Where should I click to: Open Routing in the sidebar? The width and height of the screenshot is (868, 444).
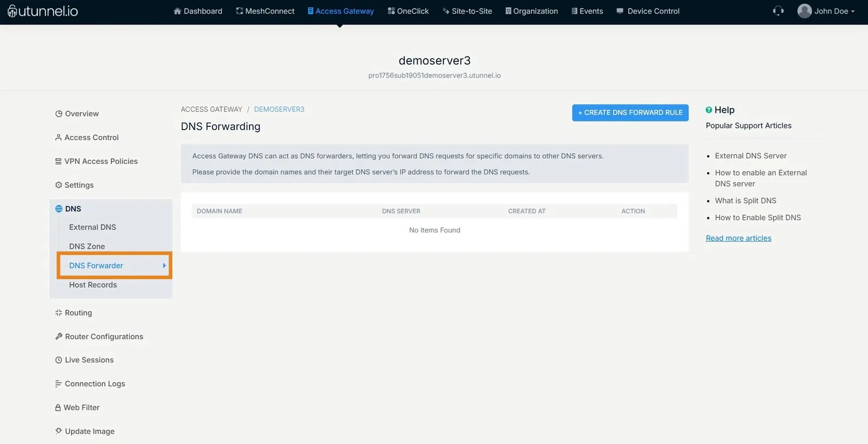(74, 313)
